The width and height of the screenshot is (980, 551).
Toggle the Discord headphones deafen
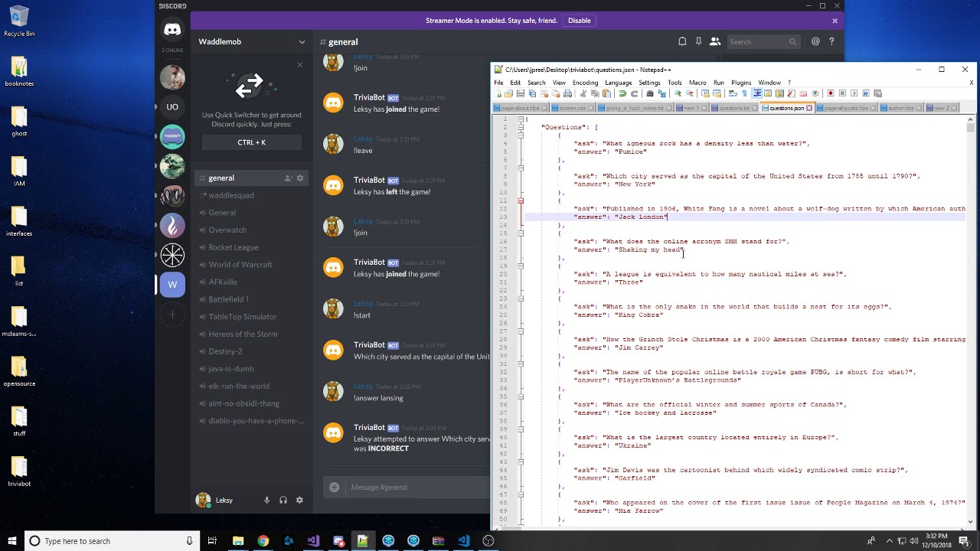283,500
